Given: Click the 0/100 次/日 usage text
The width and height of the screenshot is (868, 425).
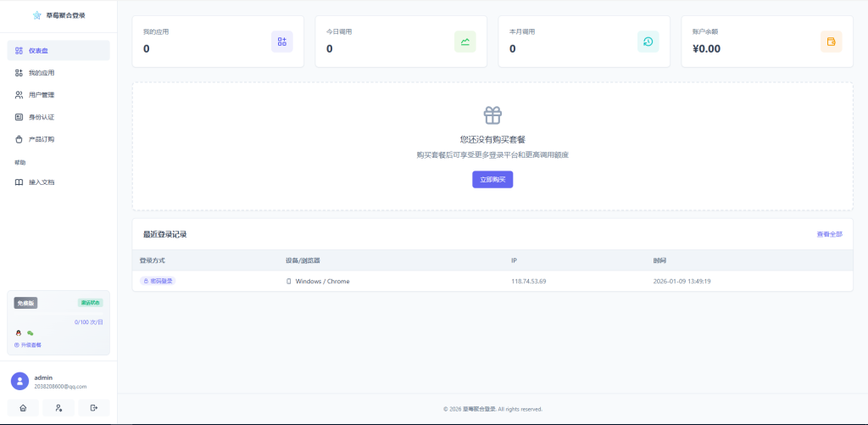Looking at the screenshot, I should [88, 322].
